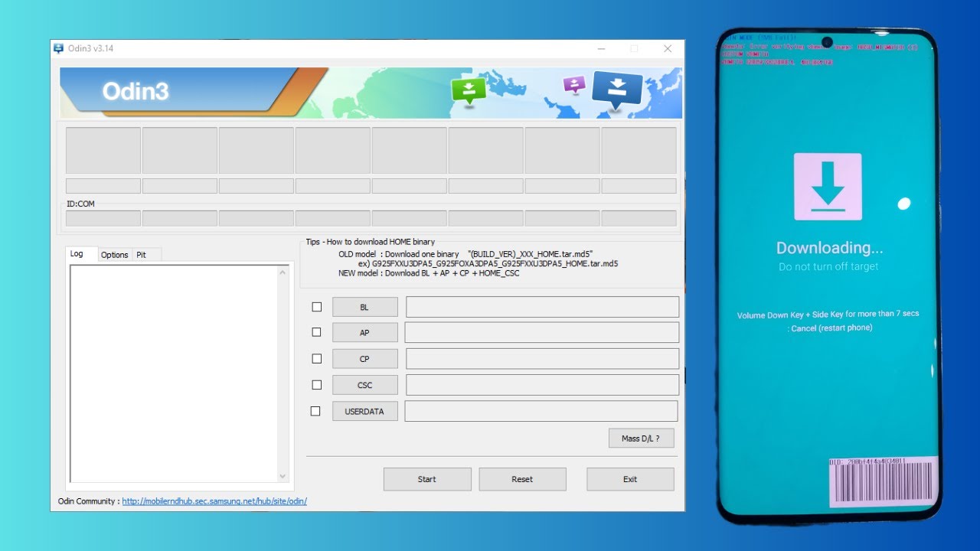Viewport: 980px width, 551px height.
Task: Click the Mass D/L ? button
Action: tap(640, 439)
